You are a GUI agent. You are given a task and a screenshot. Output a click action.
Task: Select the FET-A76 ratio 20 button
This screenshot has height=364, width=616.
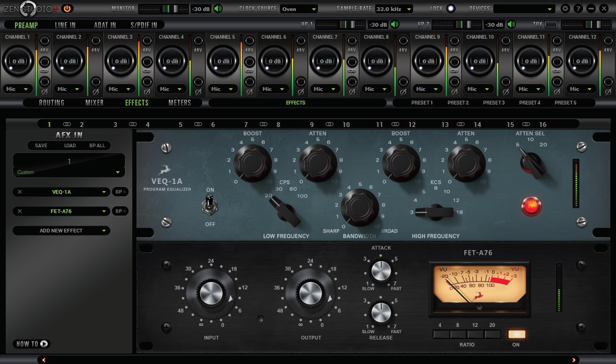(x=493, y=334)
